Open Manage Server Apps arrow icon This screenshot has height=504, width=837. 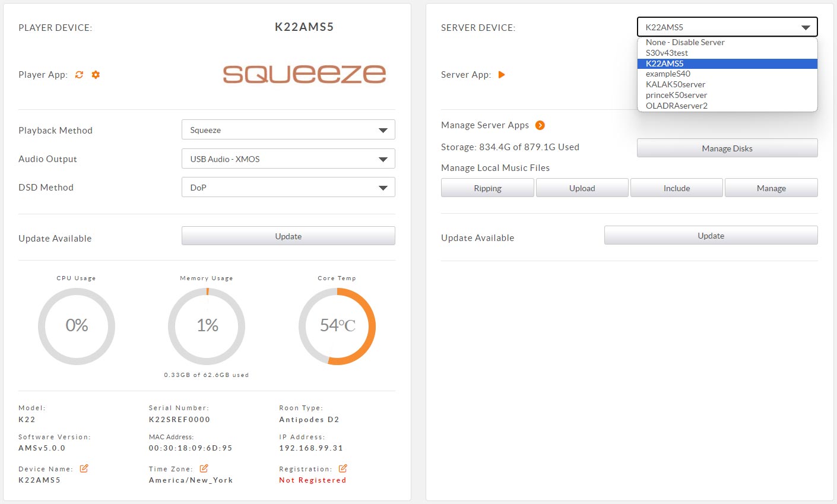[x=540, y=125]
